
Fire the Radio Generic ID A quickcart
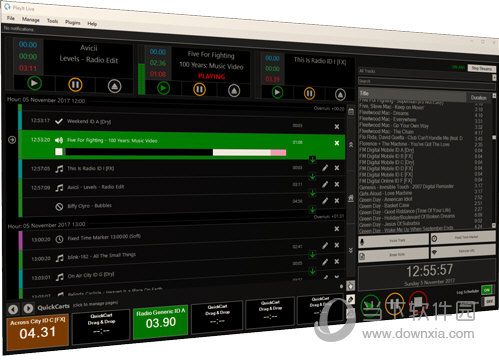[x=160, y=322]
